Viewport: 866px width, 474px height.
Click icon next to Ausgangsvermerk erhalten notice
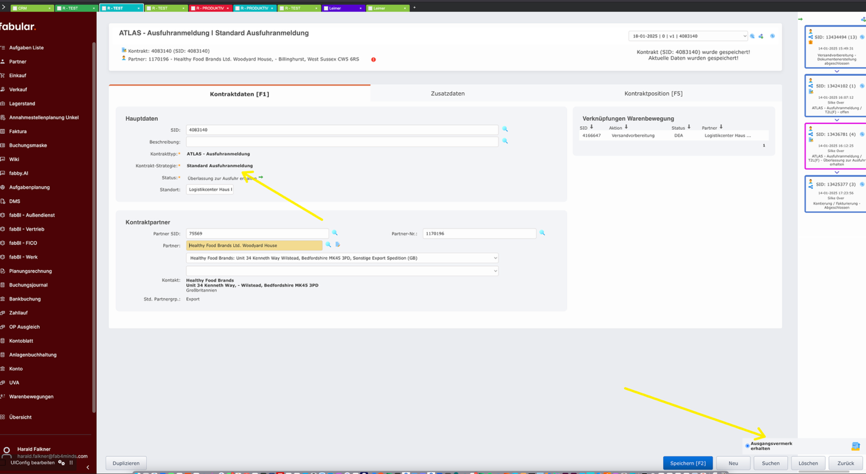(855, 446)
